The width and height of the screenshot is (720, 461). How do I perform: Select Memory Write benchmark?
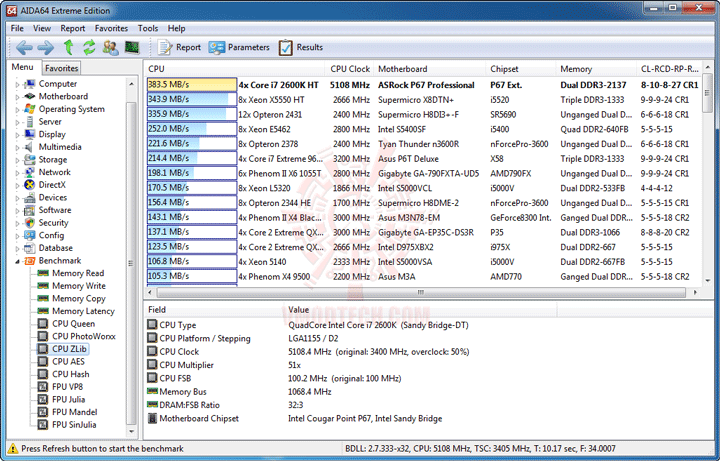[x=79, y=286]
